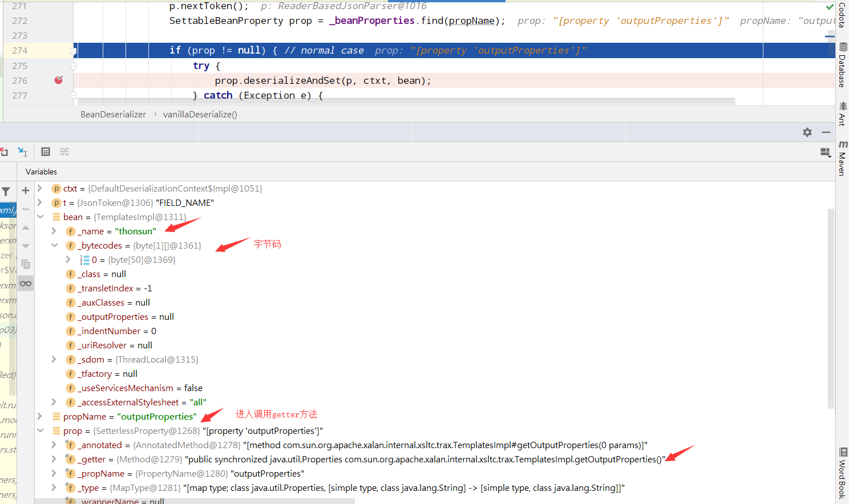Select the _class = null row
Viewport: 849px width, 504px height.
pos(431,274)
